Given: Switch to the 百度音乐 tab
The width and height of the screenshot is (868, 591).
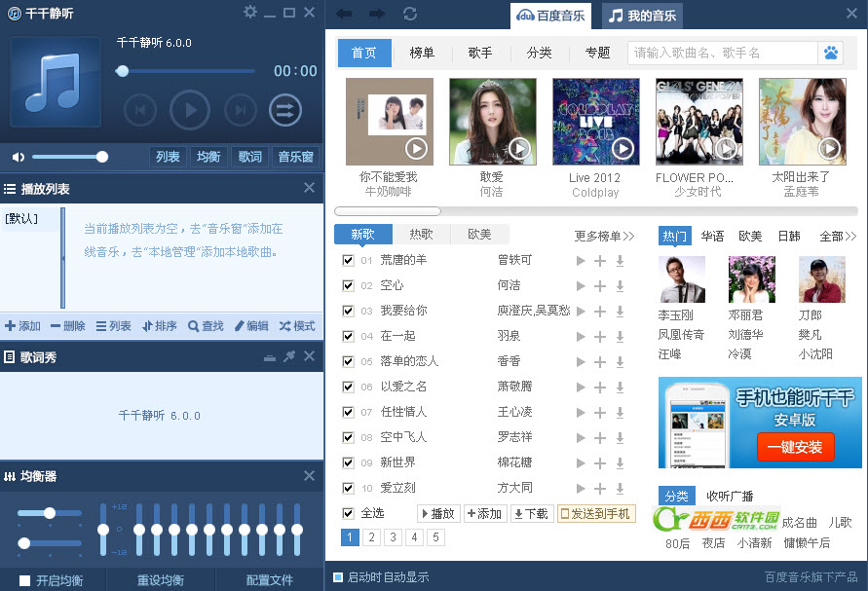Looking at the screenshot, I should pyautogui.click(x=550, y=16).
